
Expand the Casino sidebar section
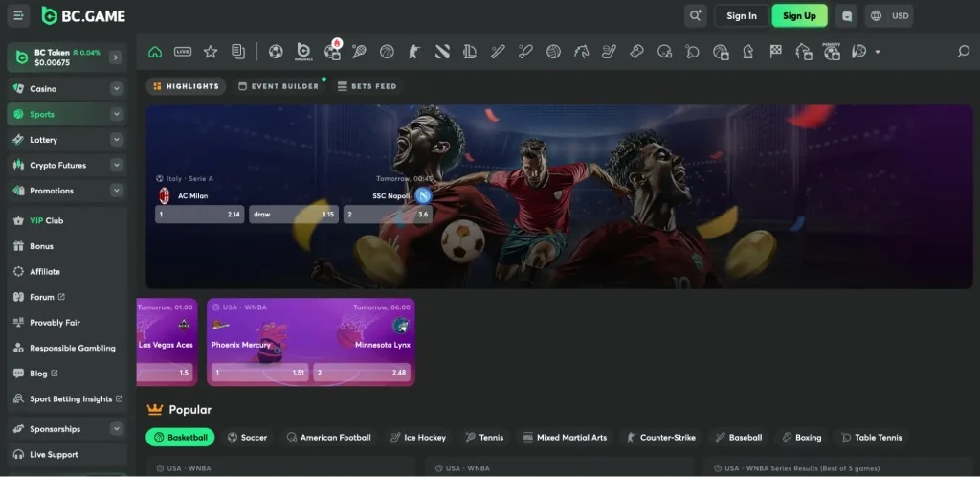click(x=116, y=89)
